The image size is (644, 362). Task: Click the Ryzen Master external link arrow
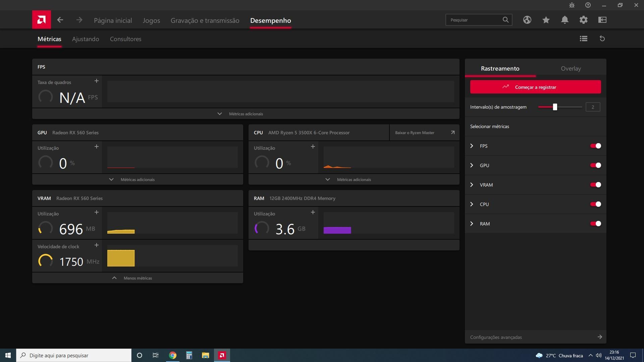452,132
